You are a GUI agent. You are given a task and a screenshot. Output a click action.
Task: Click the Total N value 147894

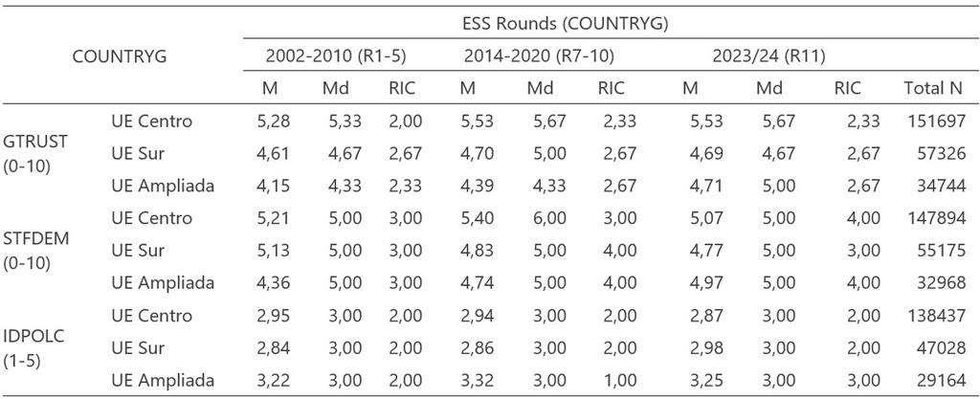933,219
